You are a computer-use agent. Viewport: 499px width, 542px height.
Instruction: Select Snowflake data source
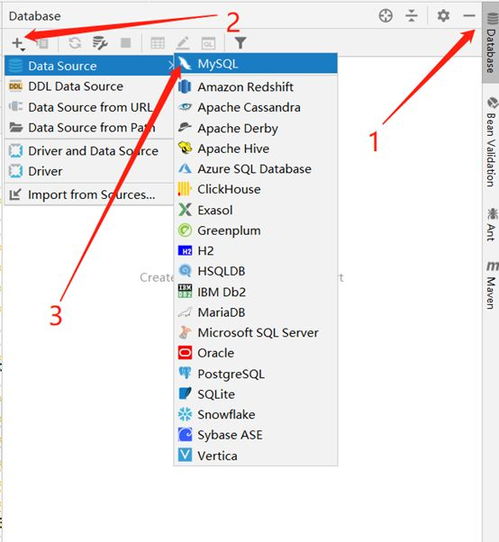click(256, 414)
